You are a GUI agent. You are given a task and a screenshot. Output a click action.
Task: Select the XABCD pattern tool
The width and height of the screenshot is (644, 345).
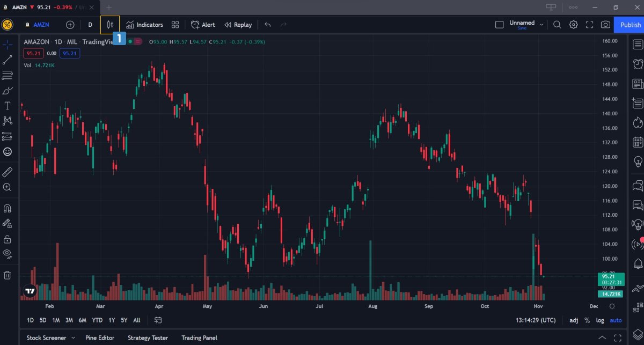click(8, 121)
